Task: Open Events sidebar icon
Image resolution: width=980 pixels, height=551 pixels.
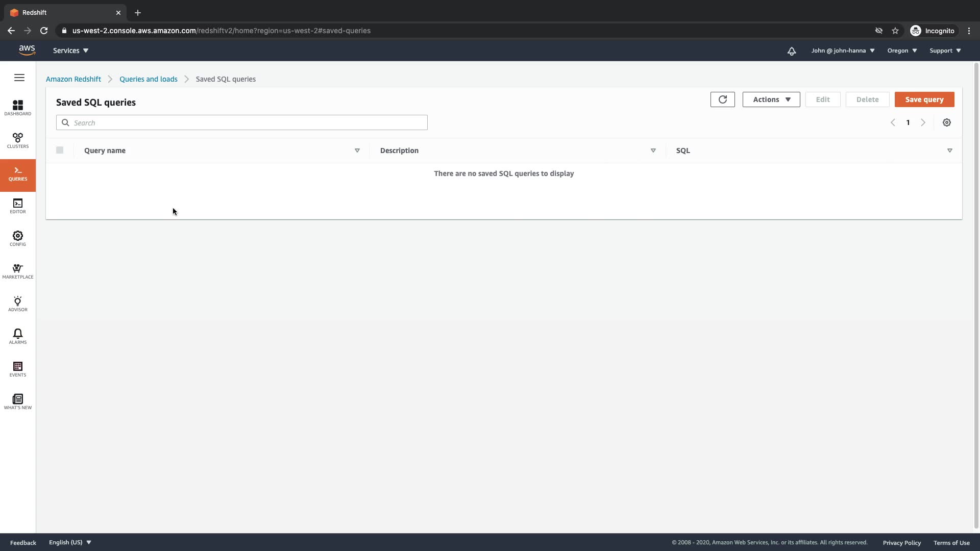Action: [18, 369]
